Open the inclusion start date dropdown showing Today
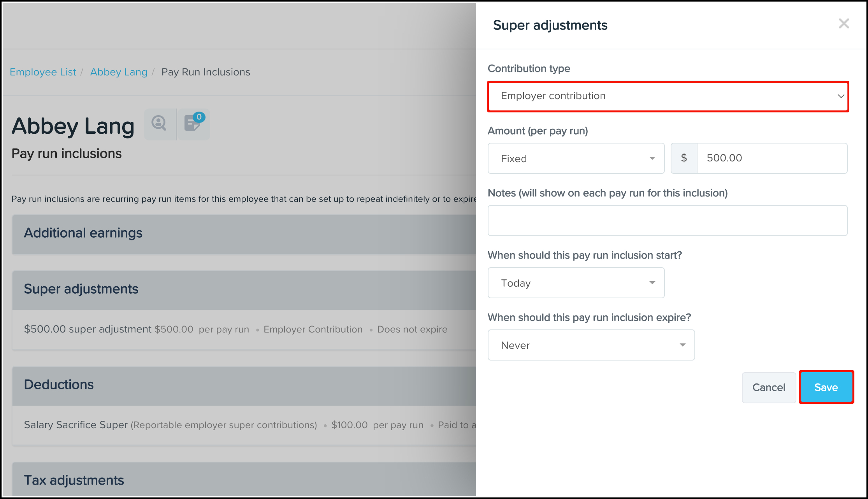Viewport: 868px width, 499px height. (x=576, y=283)
